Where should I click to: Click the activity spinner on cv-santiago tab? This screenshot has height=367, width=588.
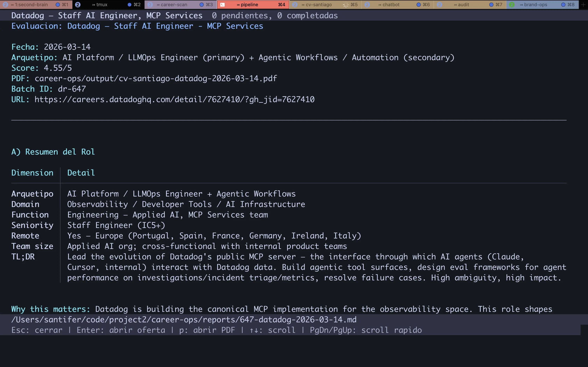click(346, 5)
